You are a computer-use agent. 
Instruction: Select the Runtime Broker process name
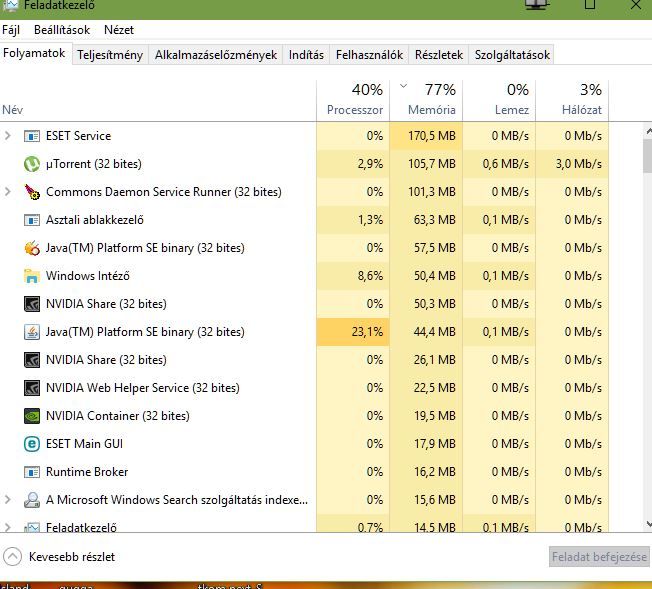(87, 472)
